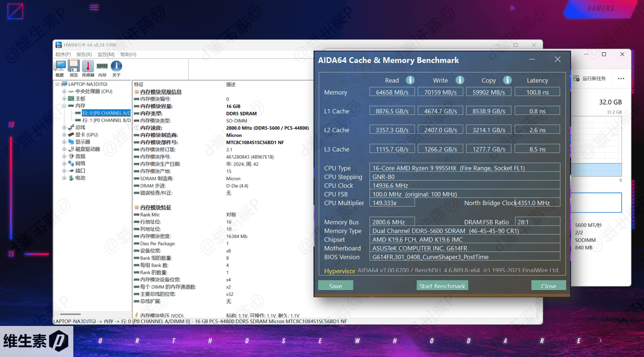This screenshot has height=357, width=644.
Task: Expand the 磁盘驱动器 tree node
Action: (64, 149)
